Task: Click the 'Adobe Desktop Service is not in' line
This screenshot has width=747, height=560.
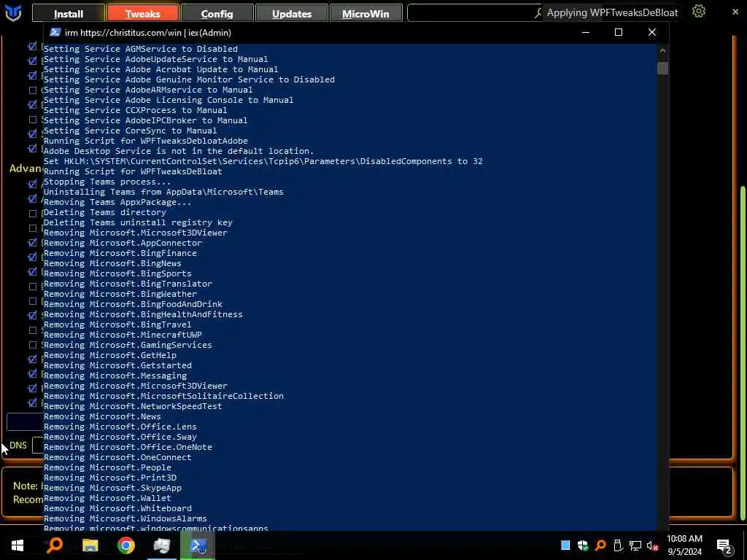Action: (x=179, y=151)
